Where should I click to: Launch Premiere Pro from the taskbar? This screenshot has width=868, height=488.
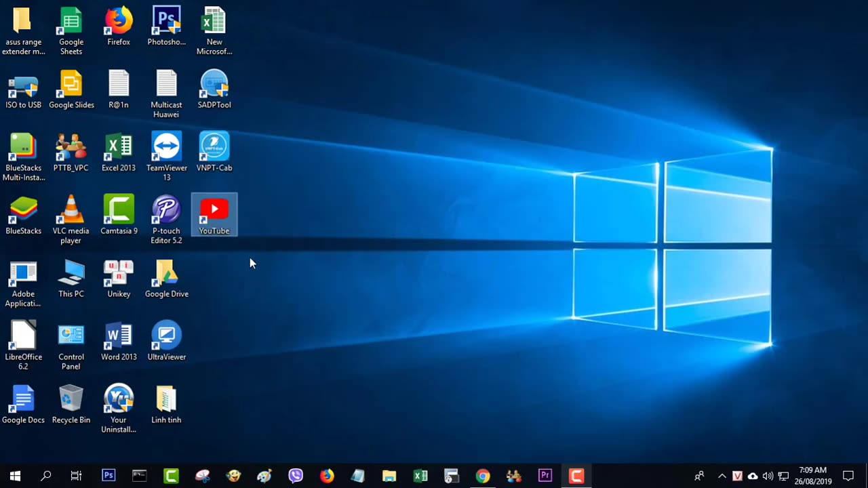click(545, 476)
